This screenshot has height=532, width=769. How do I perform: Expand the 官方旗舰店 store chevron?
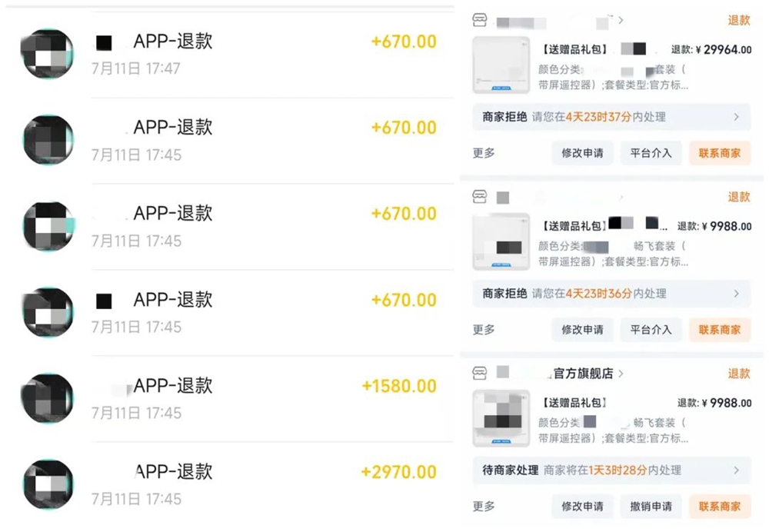(621, 374)
